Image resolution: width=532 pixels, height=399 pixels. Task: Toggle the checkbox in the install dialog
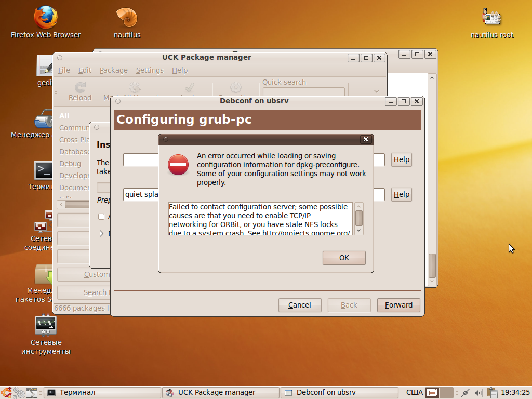pos(101,217)
